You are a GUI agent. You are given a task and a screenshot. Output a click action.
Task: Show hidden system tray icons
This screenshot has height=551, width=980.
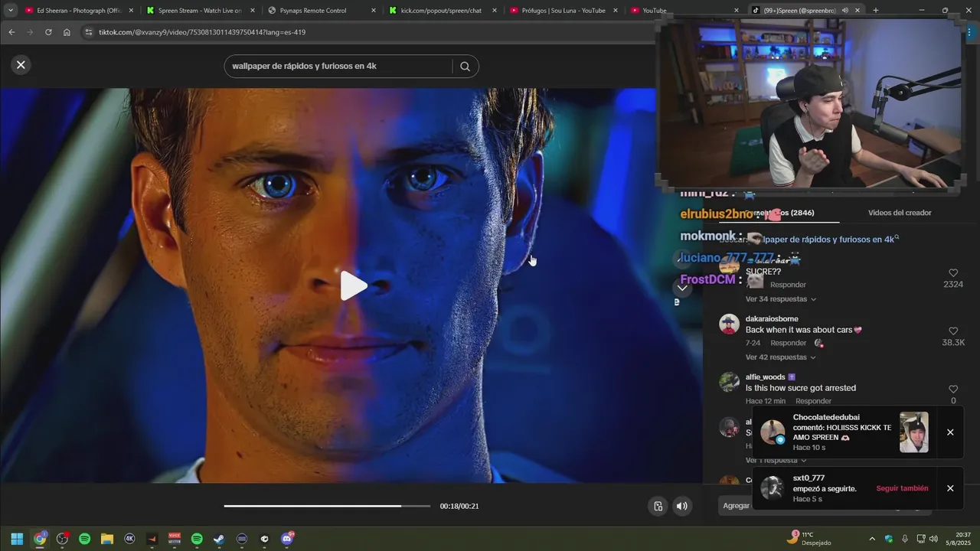click(872, 539)
